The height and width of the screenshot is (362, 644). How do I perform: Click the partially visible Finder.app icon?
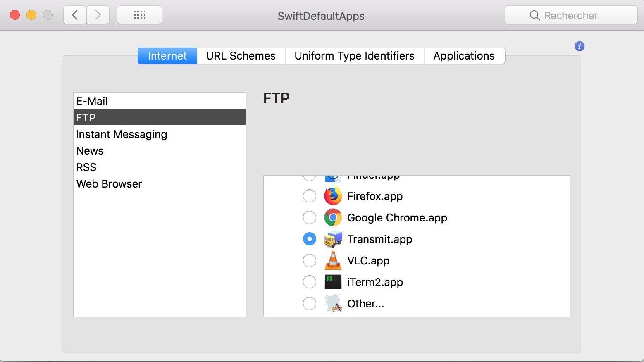click(x=333, y=177)
